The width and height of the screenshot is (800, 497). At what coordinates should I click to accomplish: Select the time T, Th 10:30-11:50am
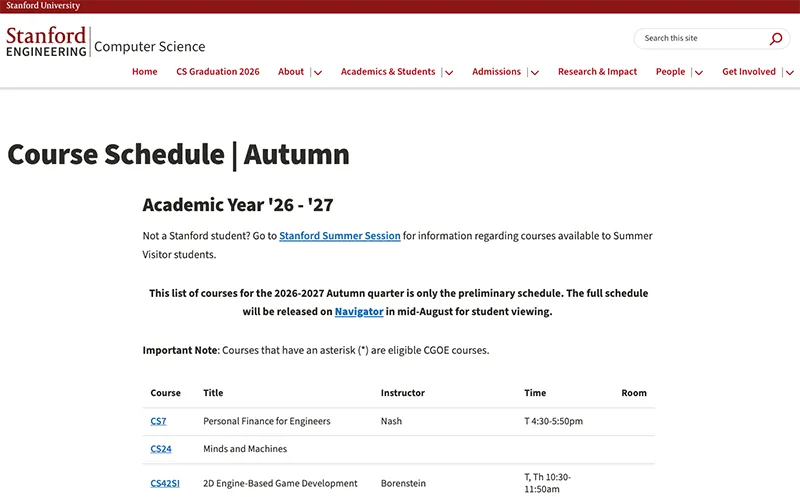click(547, 483)
